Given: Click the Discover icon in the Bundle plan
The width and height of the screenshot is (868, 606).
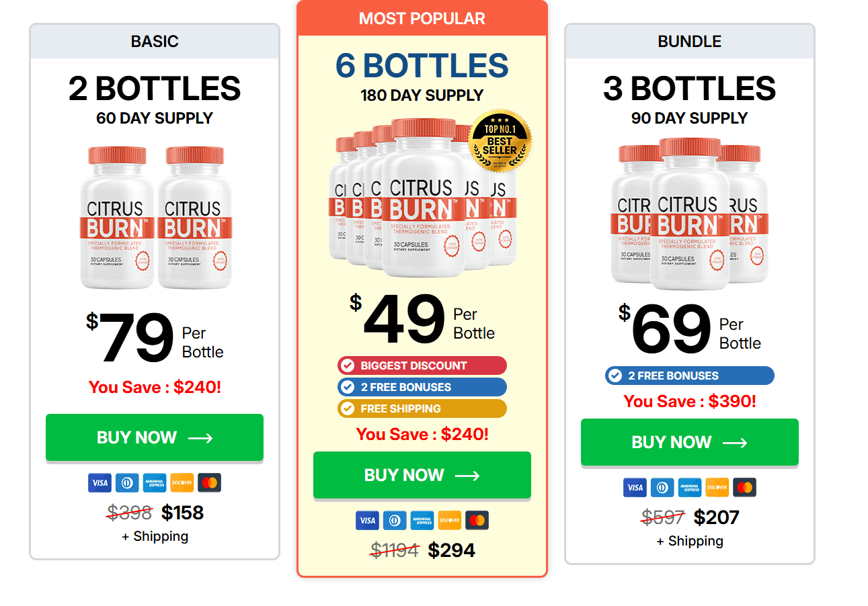Looking at the screenshot, I should pos(717,487).
